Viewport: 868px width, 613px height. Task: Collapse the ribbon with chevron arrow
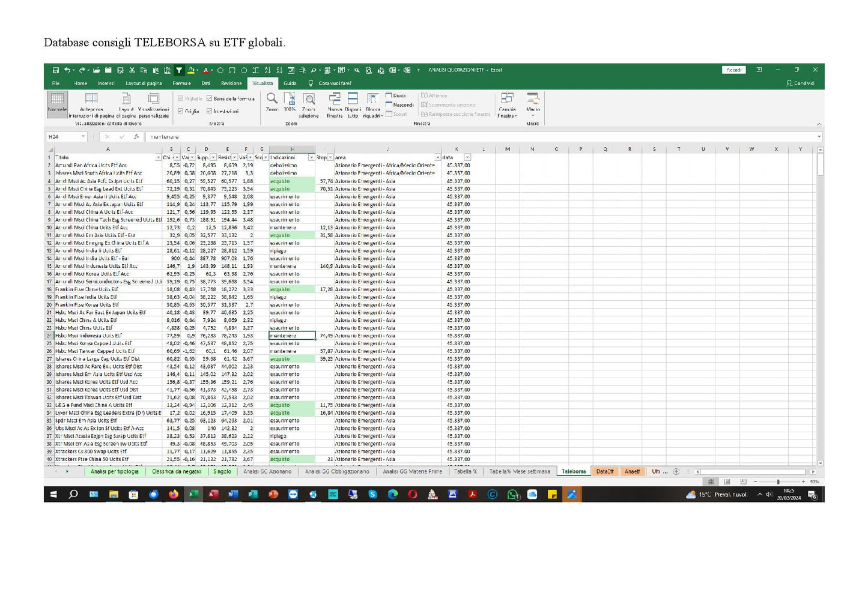[x=819, y=124]
